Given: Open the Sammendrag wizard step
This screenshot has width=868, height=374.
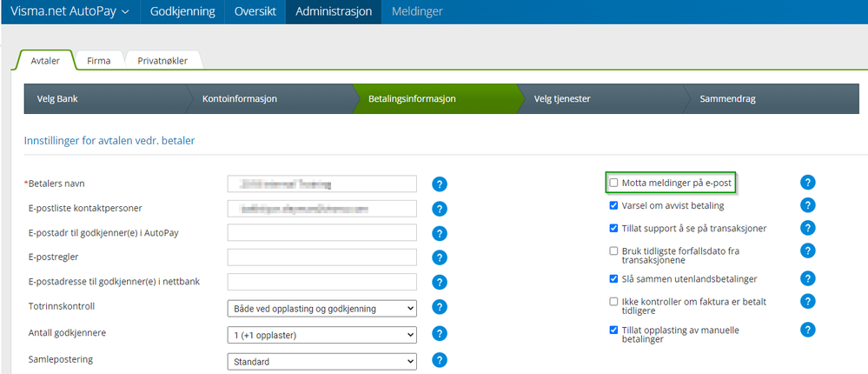Looking at the screenshot, I should pos(772,99).
